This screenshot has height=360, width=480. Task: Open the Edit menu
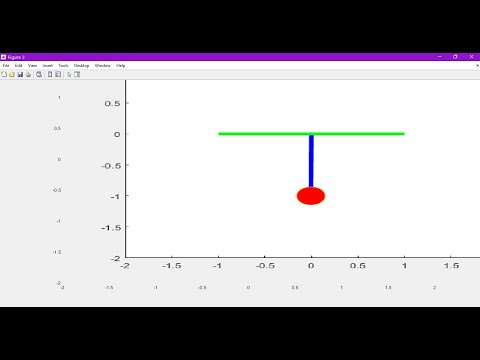click(x=18, y=66)
